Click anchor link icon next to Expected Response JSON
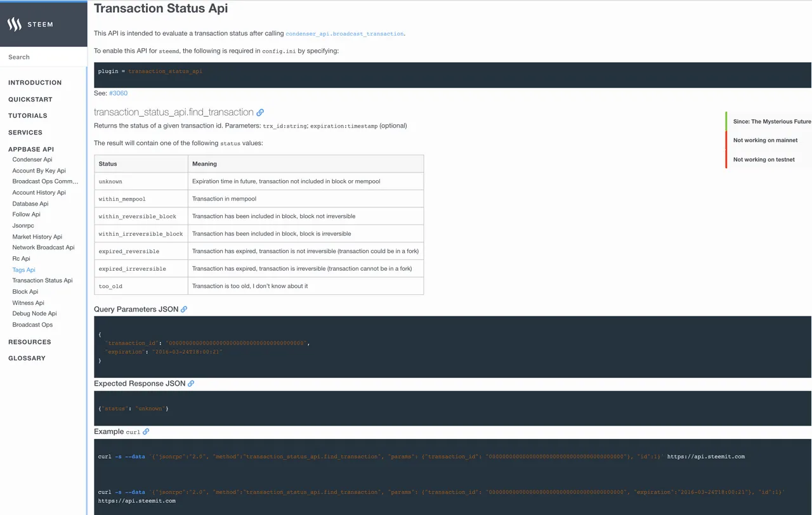The width and height of the screenshot is (812, 515). (x=191, y=383)
